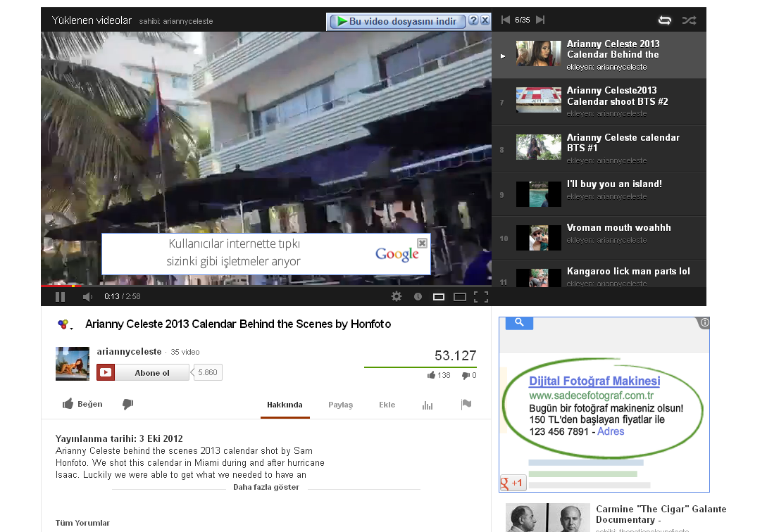Mute the video volume
The height and width of the screenshot is (532, 767).
(x=87, y=296)
